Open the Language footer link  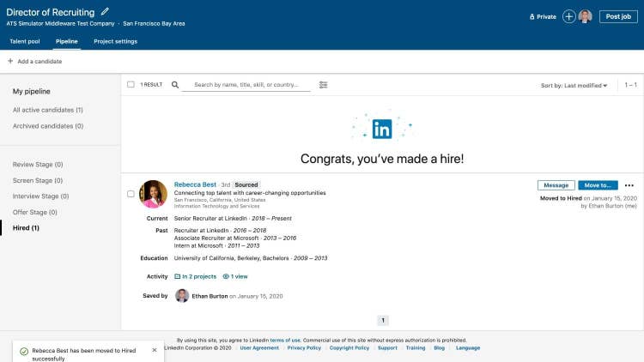coord(468,347)
